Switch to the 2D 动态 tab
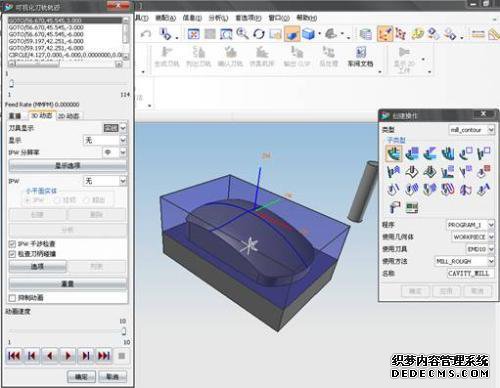 pyautogui.click(x=69, y=116)
